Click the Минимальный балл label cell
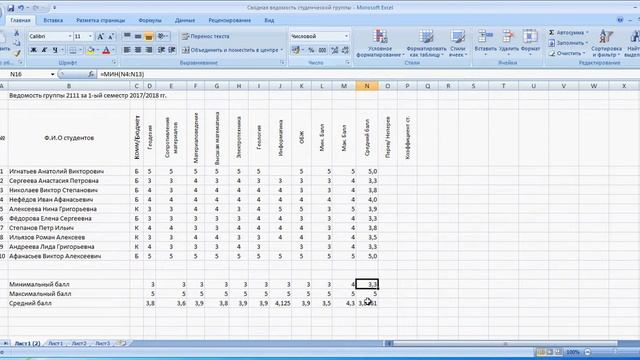640x360 pixels. point(69,284)
